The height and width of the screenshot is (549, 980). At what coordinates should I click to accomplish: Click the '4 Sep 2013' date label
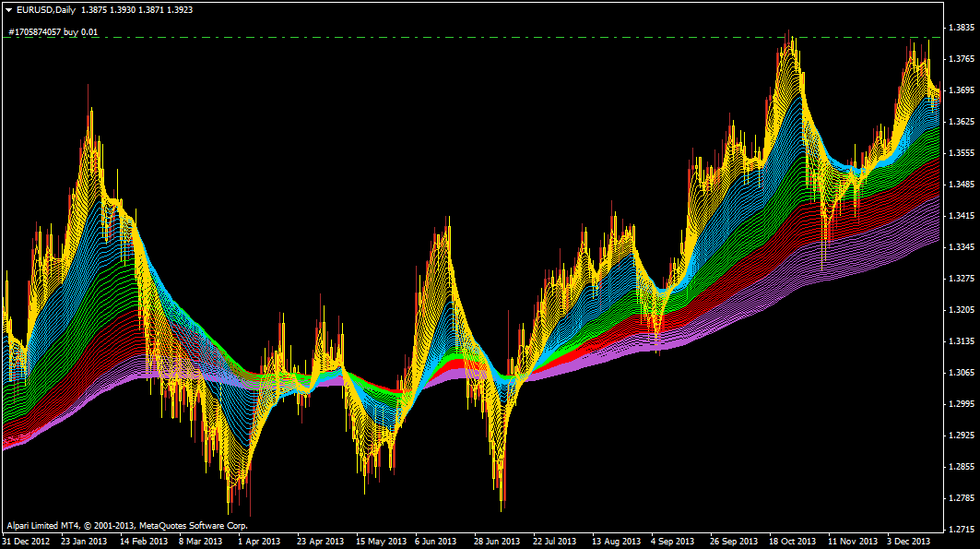[672, 542]
